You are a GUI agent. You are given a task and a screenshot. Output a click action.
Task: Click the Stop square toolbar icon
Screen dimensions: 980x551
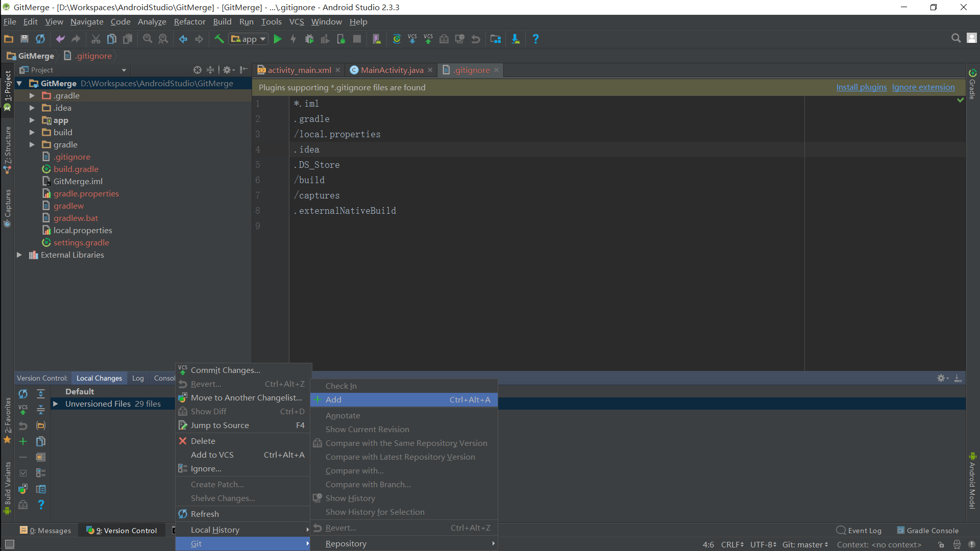tap(357, 39)
